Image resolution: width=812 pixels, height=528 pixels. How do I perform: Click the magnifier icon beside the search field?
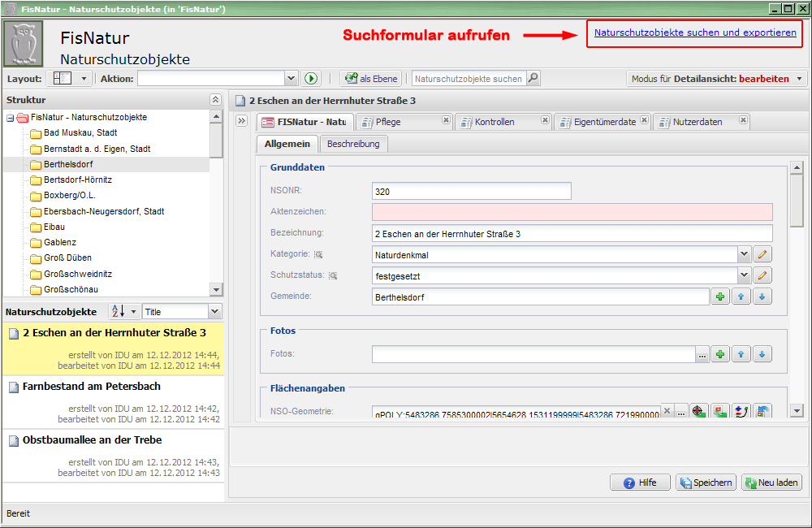tap(533, 79)
